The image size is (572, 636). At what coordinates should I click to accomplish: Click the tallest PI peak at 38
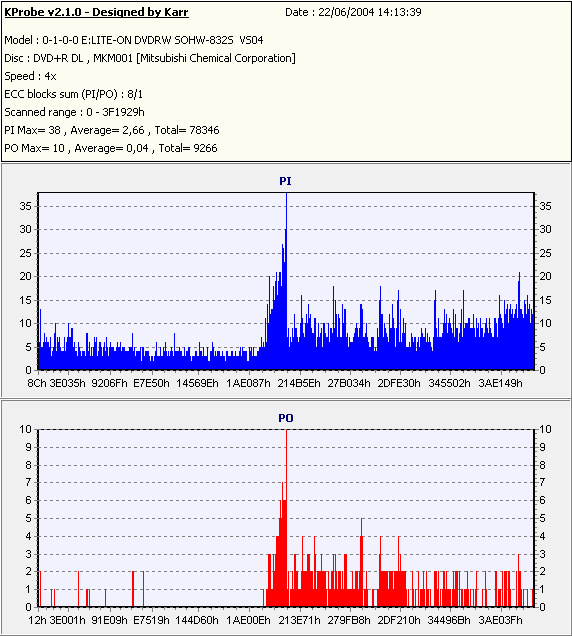[x=286, y=211]
